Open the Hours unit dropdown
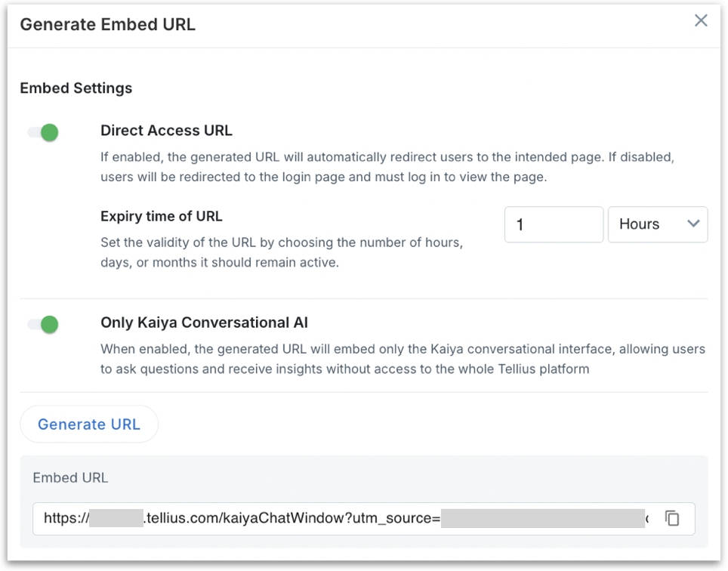Image resolution: width=728 pixels, height=571 pixels. point(657,224)
